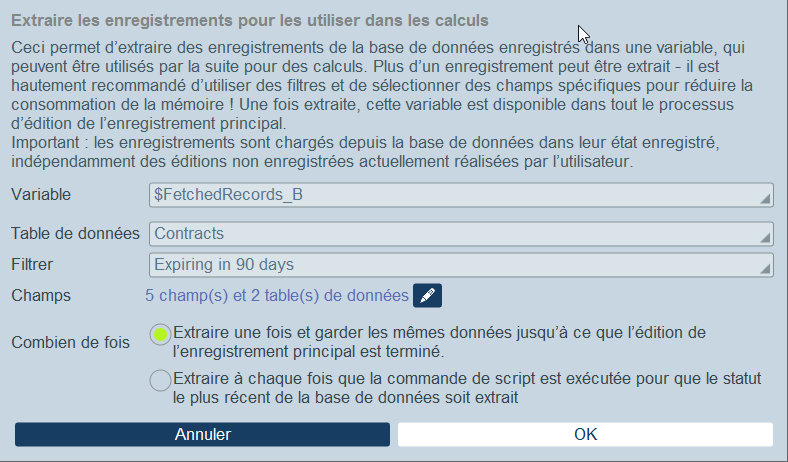Image resolution: width=788 pixels, height=462 pixels.
Task: Open the Filtrer dropdown arrow
Action: click(x=765, y=269)
